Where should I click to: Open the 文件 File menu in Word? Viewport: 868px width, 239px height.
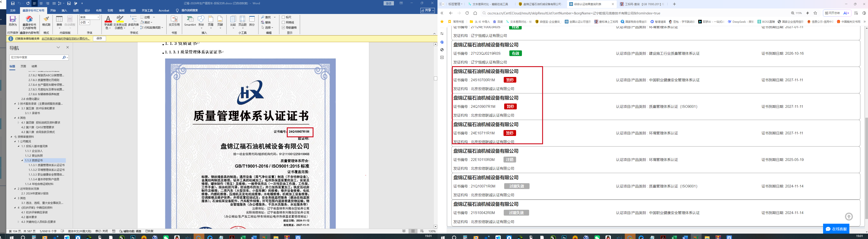[x=13, y=10]
